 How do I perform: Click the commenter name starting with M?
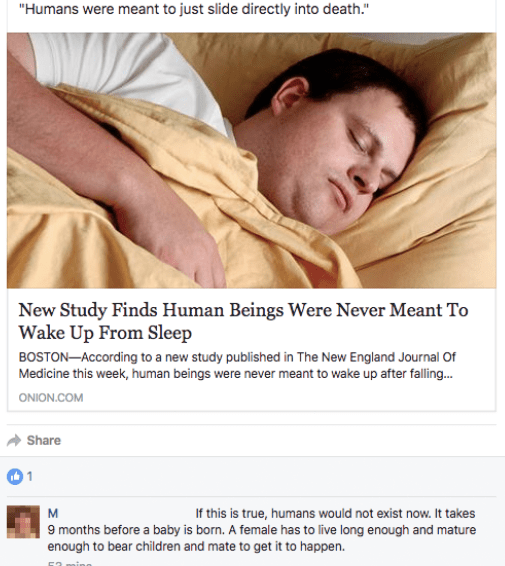click(53, 513)
